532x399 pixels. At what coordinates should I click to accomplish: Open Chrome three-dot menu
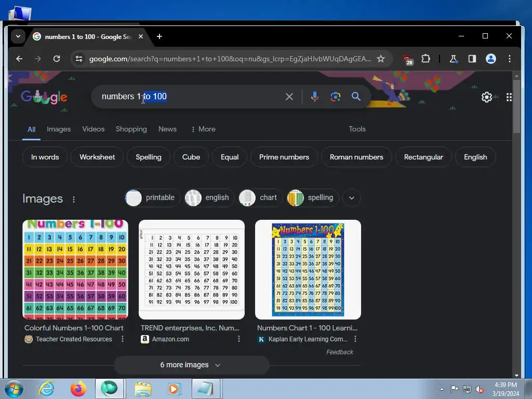(509, 59)
